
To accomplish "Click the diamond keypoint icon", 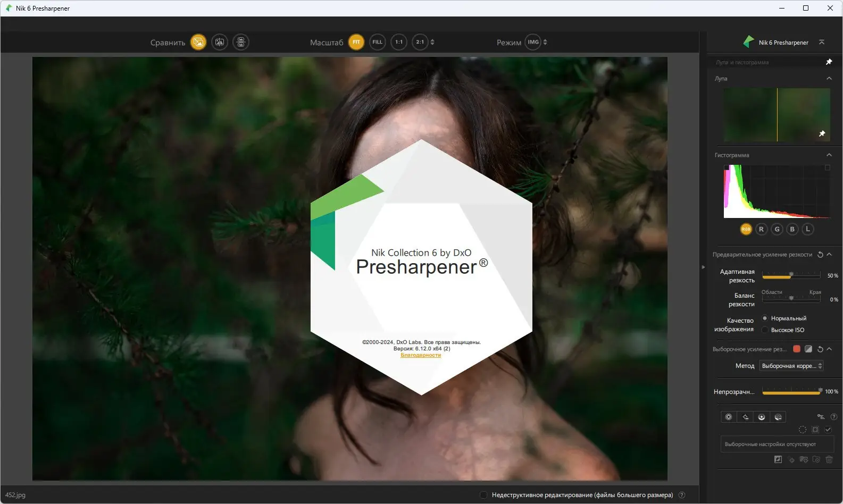I will click(x=791, y=460).
